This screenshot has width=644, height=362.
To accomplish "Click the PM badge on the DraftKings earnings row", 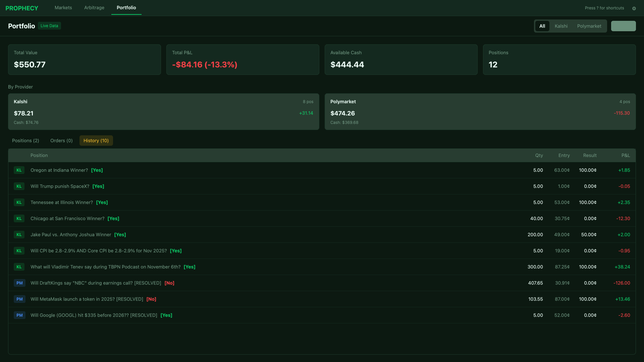I will [x=19, y=283].
